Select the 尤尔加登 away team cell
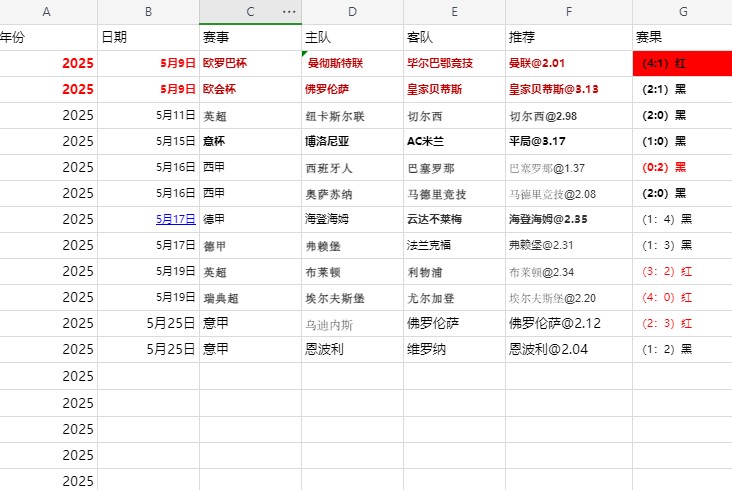732x490 pixels. [x=454, y=297]
